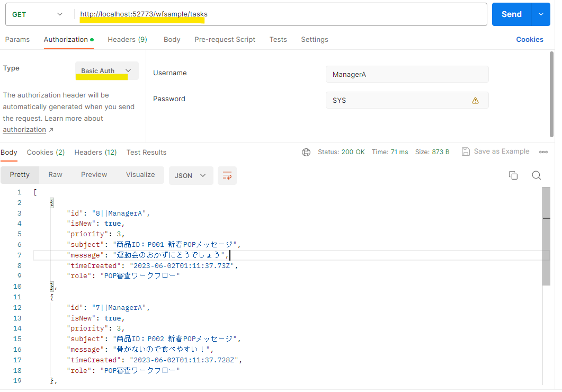Select the Pretty view mode
The image size is (562, 392).
coord(20,174)
